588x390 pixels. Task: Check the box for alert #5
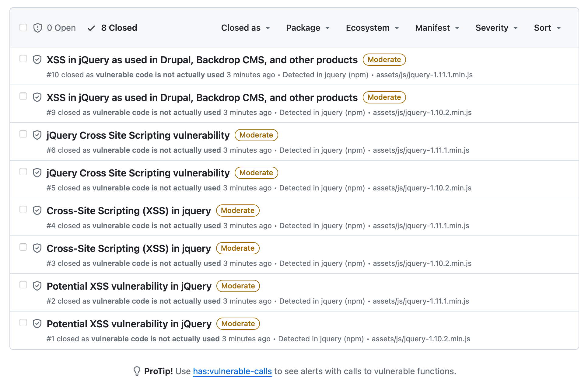pos(23,172)
